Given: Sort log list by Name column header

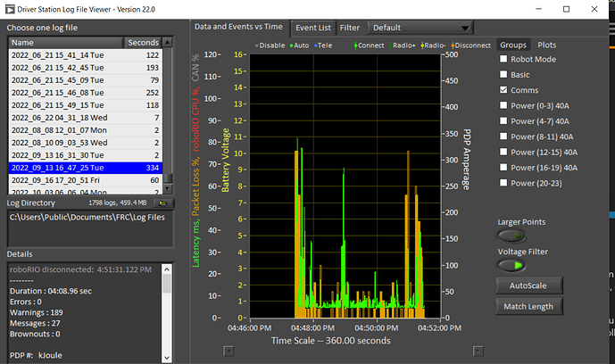Looking at the screenshot, I should [66, 42].
